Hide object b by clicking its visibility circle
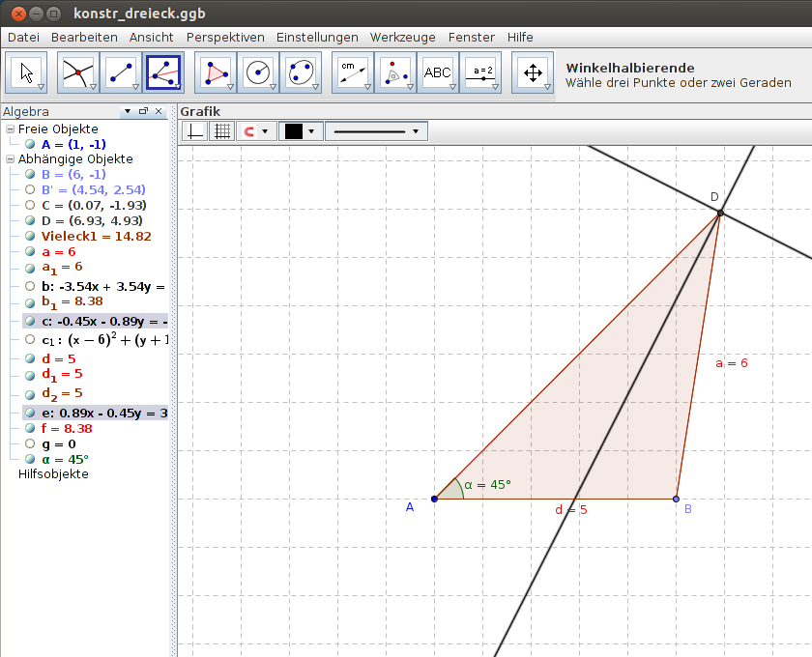The width and height of the screenshot is (812, 657). click(31, 286)
